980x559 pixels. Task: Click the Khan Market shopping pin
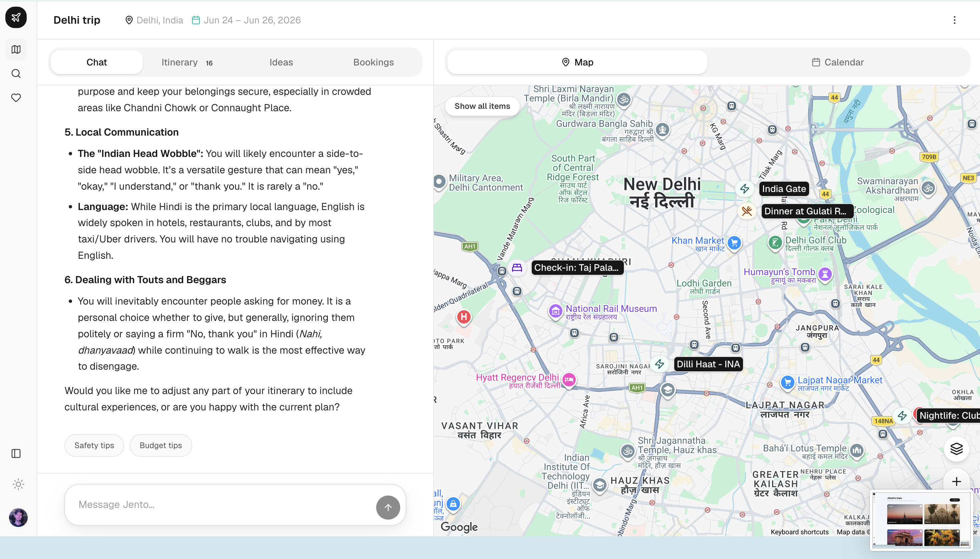(x=734, y=243)
